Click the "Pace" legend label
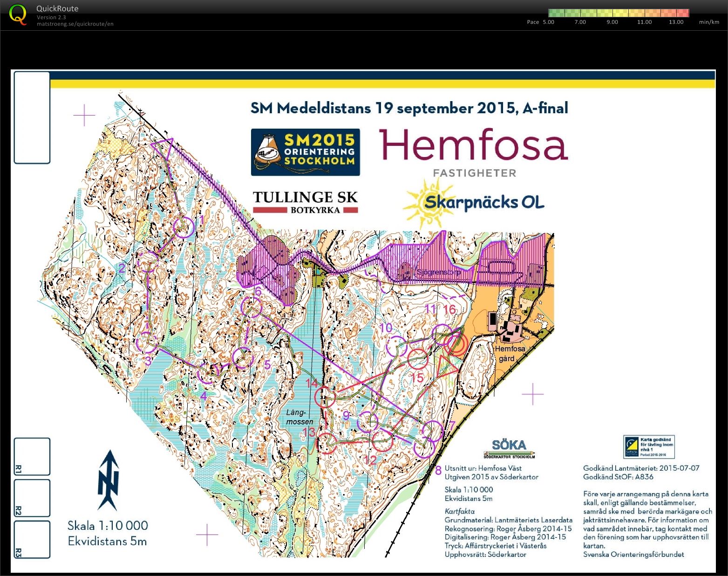The width and height of the screenshot is (728, 576). tap(533, 22)
